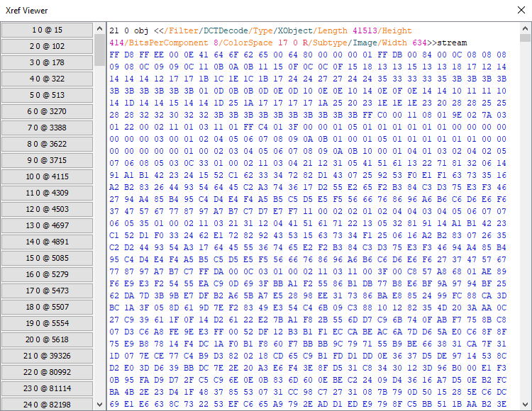View object 8 0 @ 3622
532x411 pixels.
coord(47,144)
